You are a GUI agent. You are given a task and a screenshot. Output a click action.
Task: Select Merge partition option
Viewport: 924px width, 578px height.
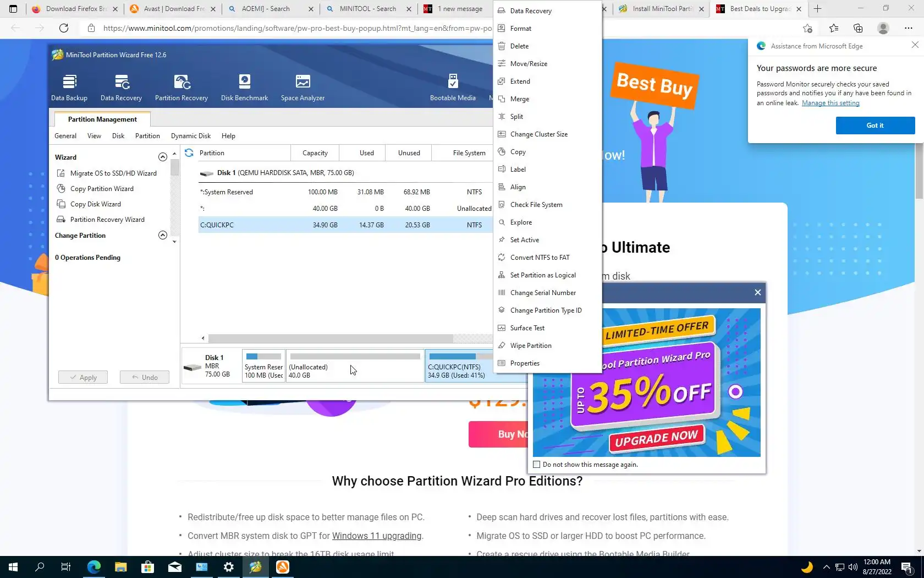548,99
